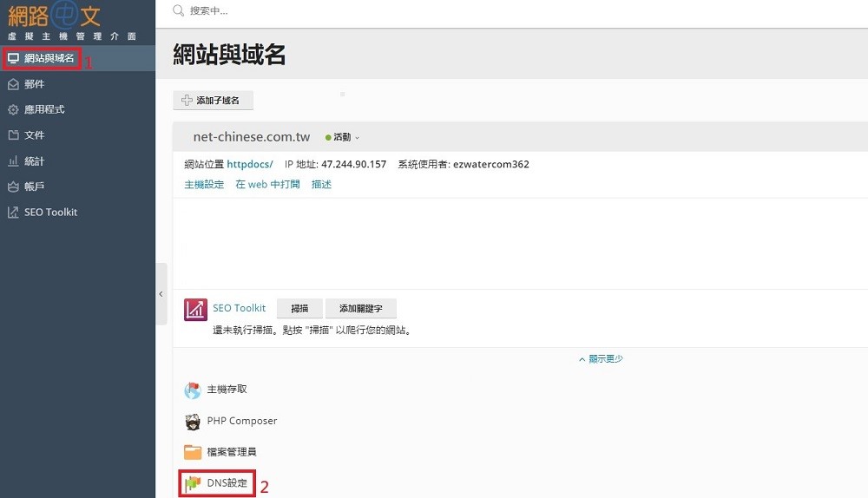Open the 主機設定 link
This screenshot has height=498, width=868.
(204, 184)
